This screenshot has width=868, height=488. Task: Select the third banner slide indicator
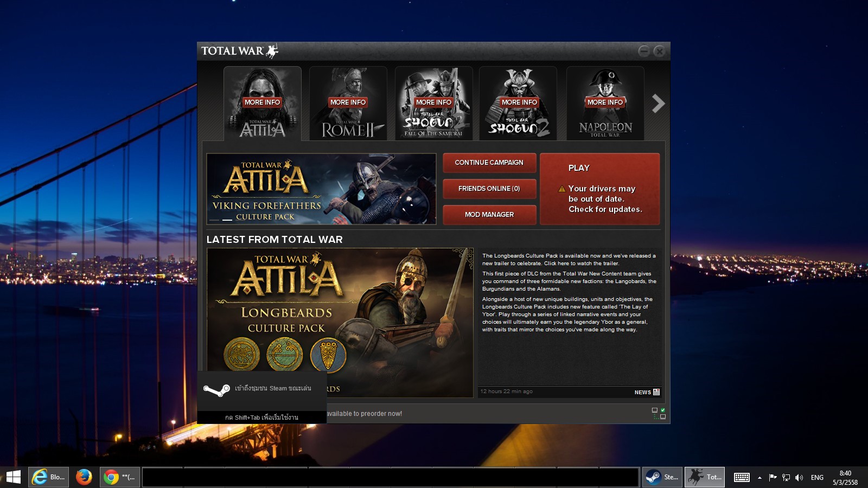coord(240,220)
